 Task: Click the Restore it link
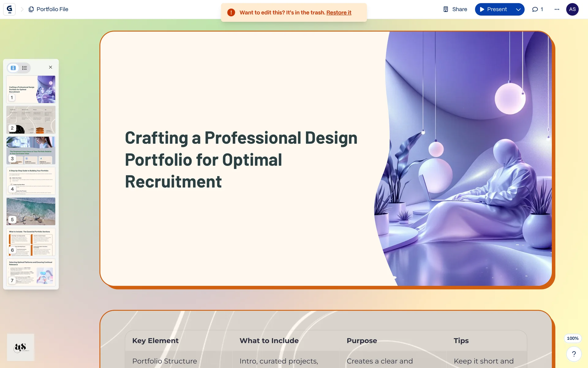pyautogui.click(x=339, y=13)
